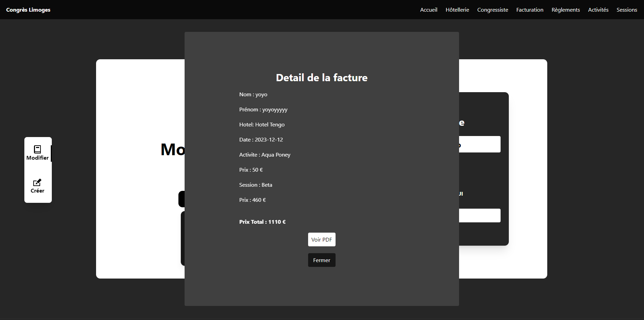Open Congressiste section
This screenshot has height=320, width=644.
[492, 10]
